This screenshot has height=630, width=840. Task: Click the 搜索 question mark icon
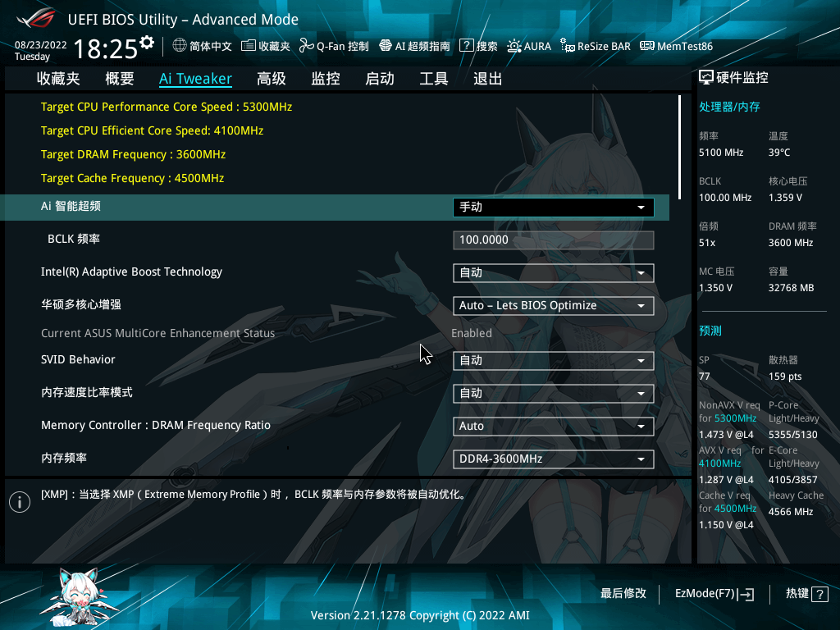pos(467,46)
